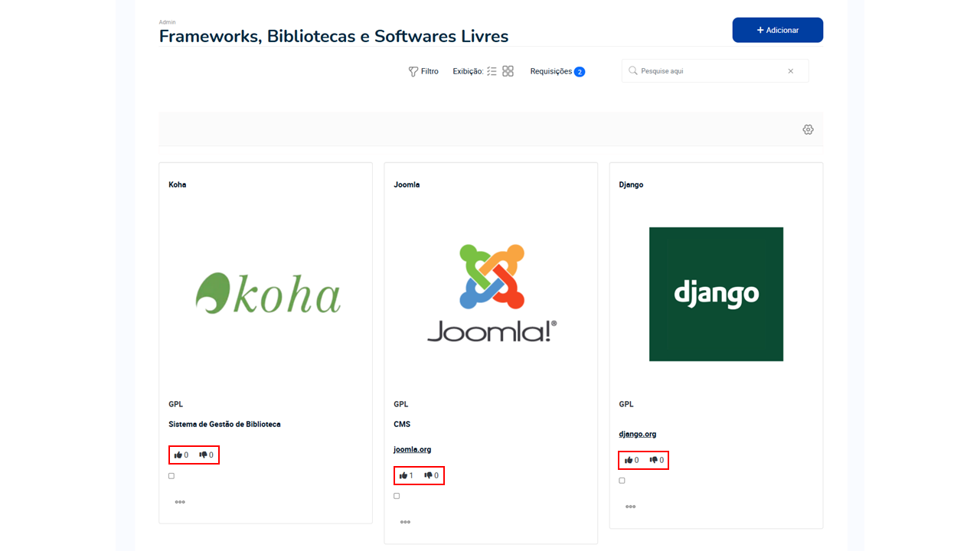980x551 pixels.
Task: Click the Filtro funnel icon
Action: [413, 71]
